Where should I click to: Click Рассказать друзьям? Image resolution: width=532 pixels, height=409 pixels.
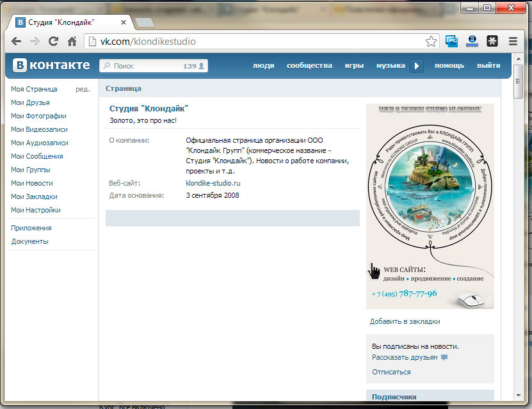point(405,357)
